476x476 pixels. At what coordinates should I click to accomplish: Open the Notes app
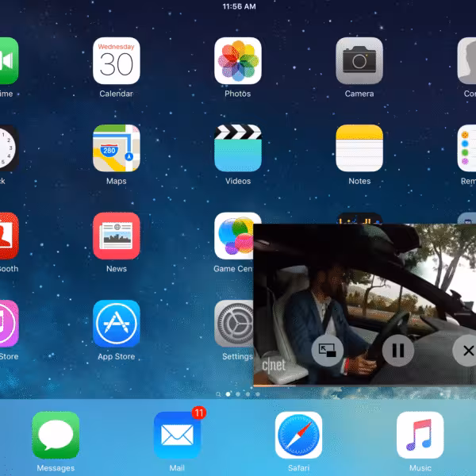(359, 148)
